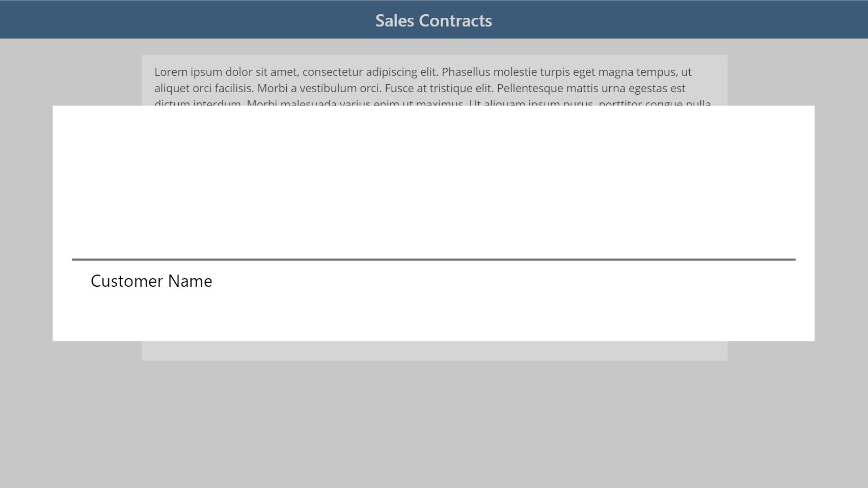Click the area above the signature line

point(433,204)
